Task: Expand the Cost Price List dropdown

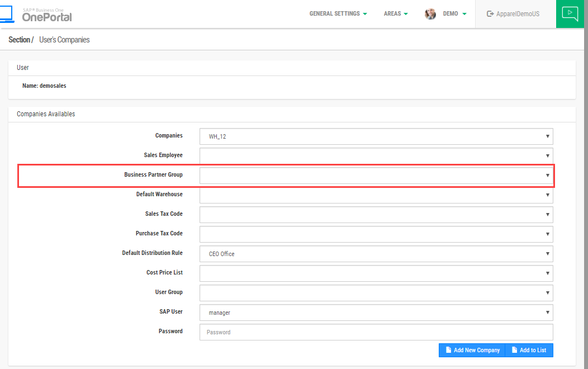Action: coord(376,273)
